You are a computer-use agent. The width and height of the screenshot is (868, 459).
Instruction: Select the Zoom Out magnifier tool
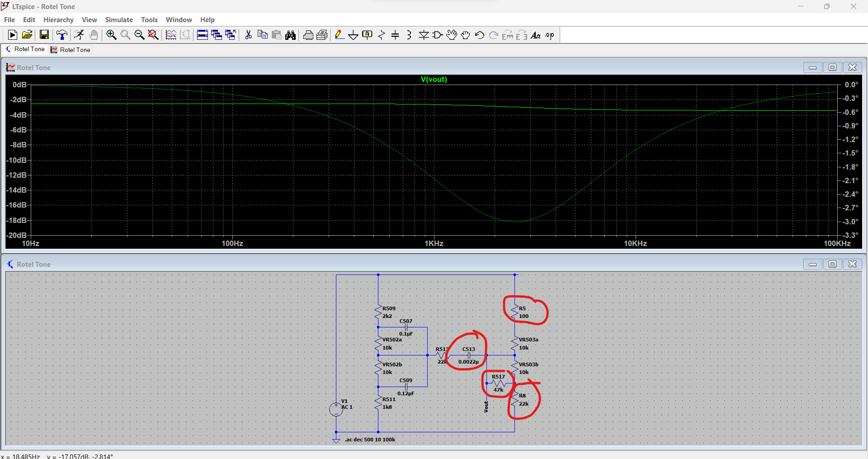[139, 35]
